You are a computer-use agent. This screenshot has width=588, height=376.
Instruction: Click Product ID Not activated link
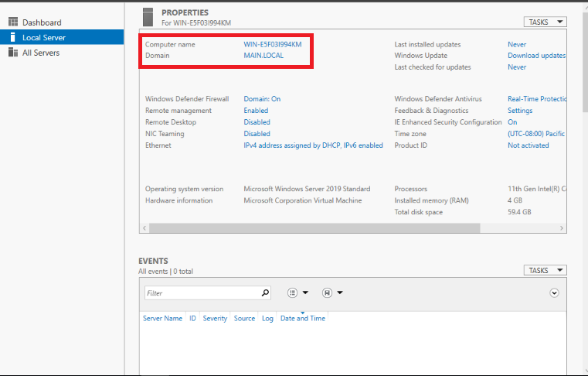coord(528,145)
